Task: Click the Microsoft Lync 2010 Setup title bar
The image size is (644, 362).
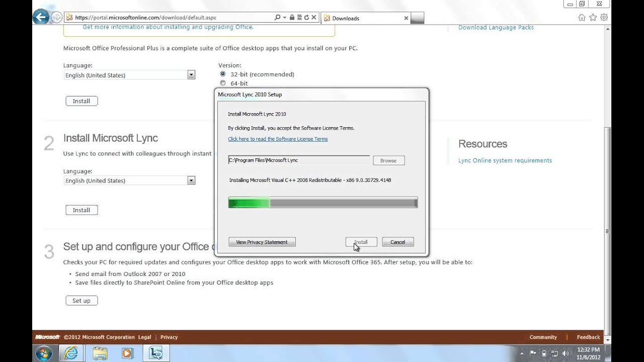Action: pos(322,95)
